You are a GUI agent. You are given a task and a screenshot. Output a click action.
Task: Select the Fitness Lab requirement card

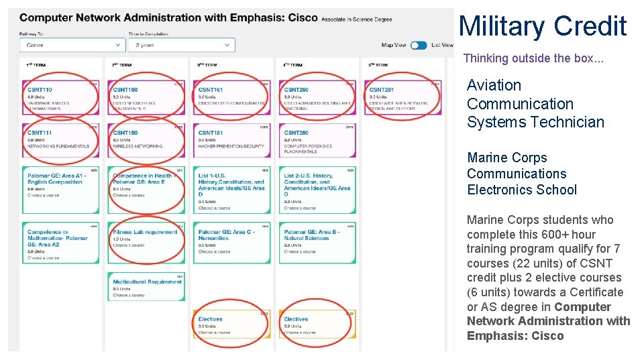[146, 243]
